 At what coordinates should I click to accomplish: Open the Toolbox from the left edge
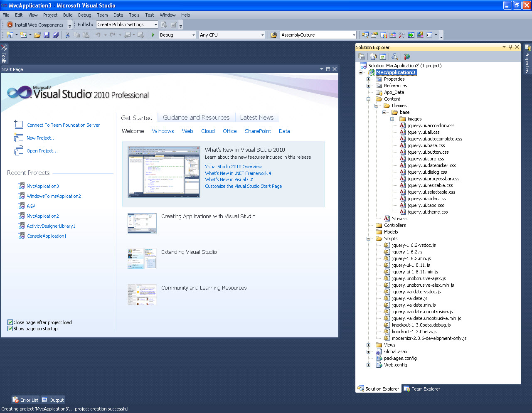pyautogui.click(x=4, y=53)
